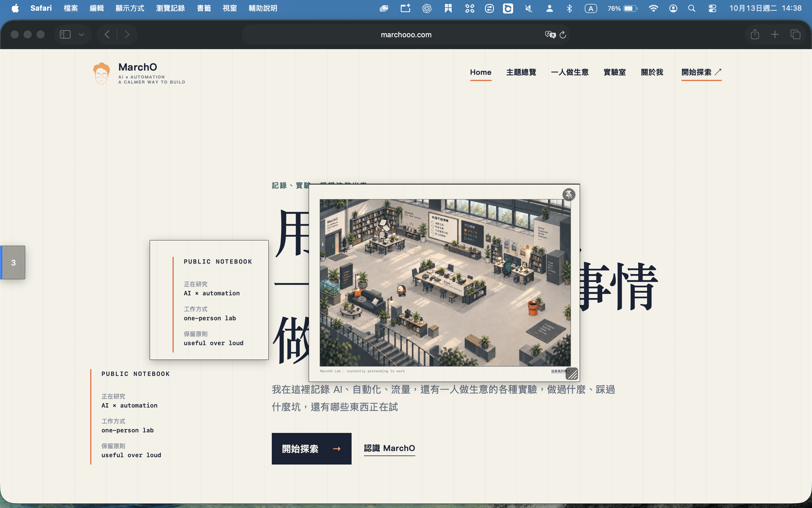This screenshot has height=508, width=812.
Task: Click the isometric office lab image
Action: tap(445, 283)
